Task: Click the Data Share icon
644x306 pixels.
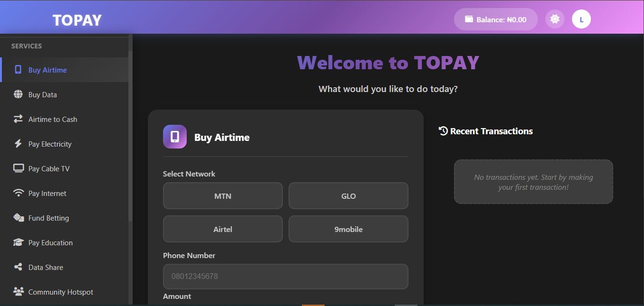Action: [18, 267]
